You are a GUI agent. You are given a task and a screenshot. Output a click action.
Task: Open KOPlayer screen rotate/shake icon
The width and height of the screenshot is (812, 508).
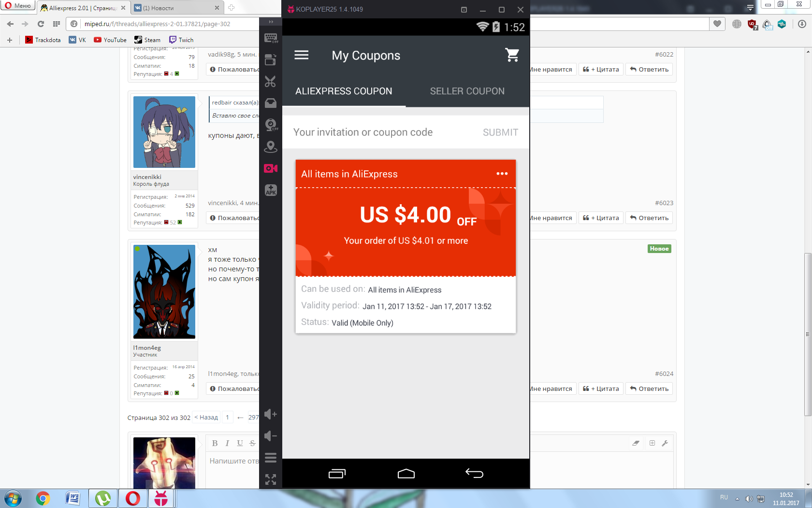click(x=271, y=60)
